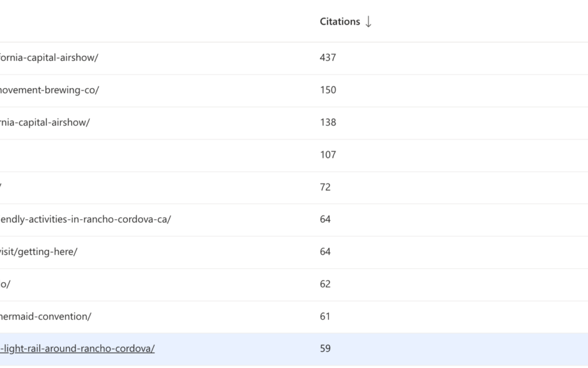The width and height of the screenshot is (588, 368).
Task: Click the 61 citations value
Action: click(325, 316)
